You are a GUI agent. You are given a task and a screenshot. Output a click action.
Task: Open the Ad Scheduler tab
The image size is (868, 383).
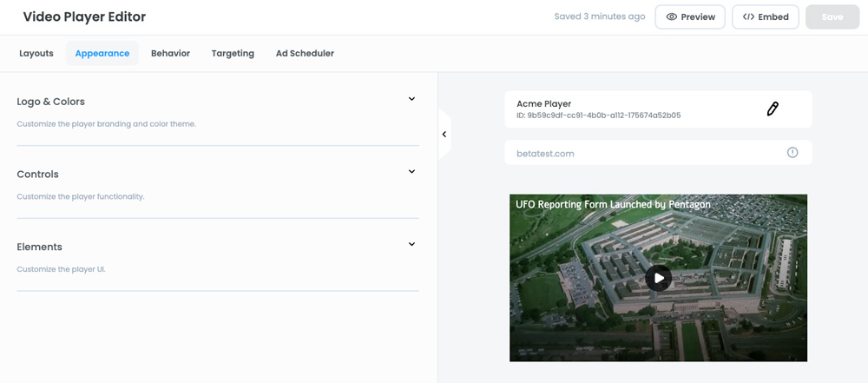click(305, 53)
